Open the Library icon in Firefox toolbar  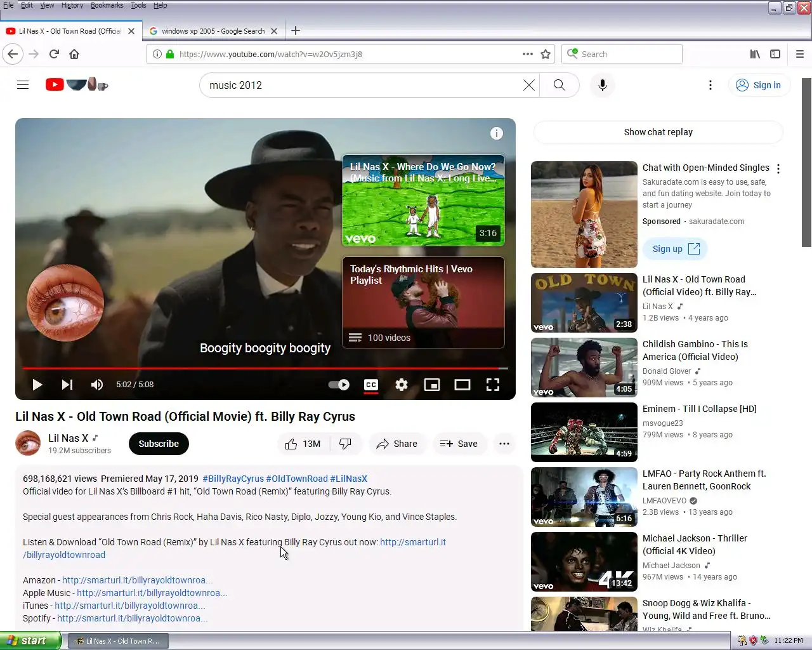pos(755,54)
